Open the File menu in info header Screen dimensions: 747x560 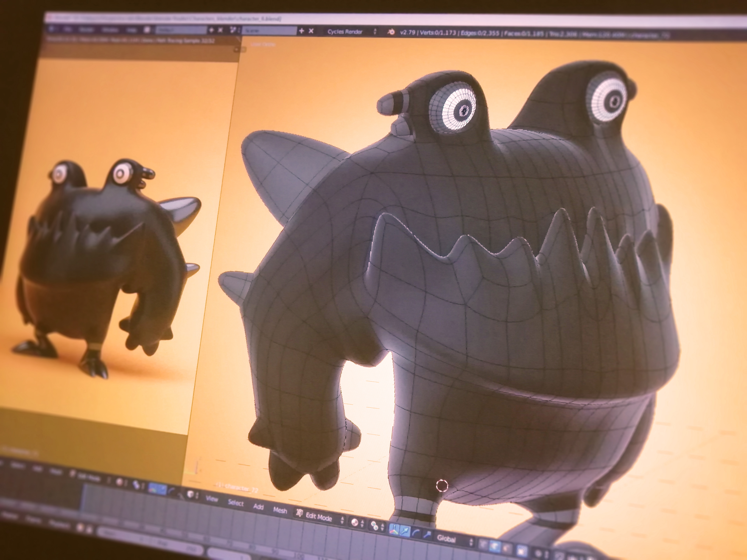(x=68, y=29)
